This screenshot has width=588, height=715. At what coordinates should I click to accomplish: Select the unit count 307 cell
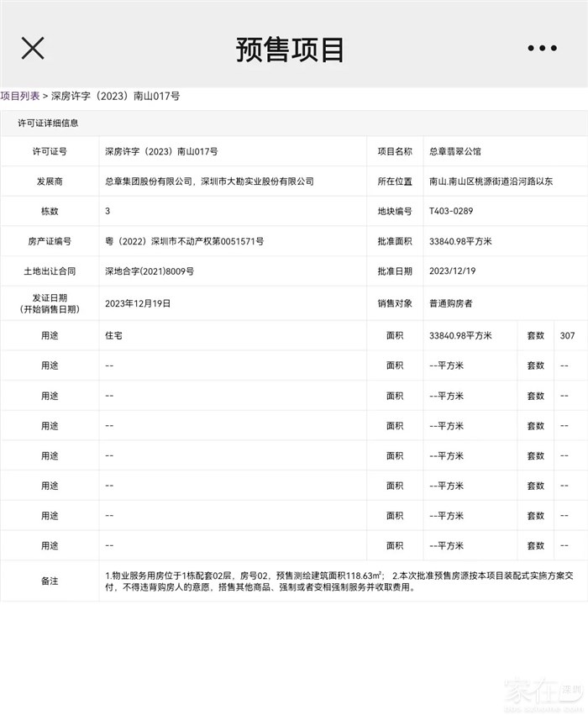[x=567, y=335]
